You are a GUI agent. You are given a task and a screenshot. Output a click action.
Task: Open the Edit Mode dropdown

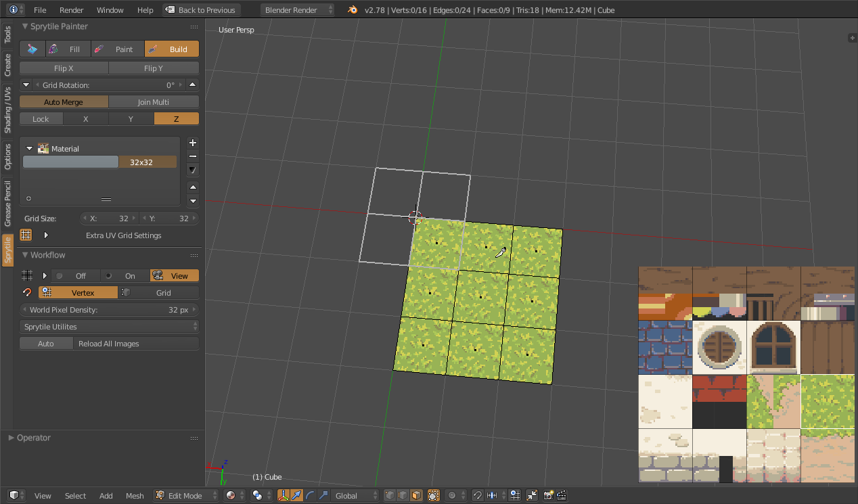(186, 495)
